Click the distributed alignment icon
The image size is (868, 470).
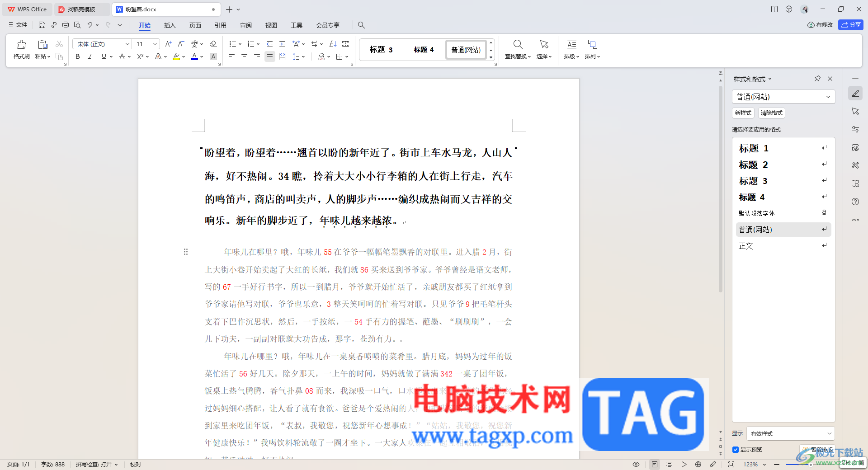point(283,56)
